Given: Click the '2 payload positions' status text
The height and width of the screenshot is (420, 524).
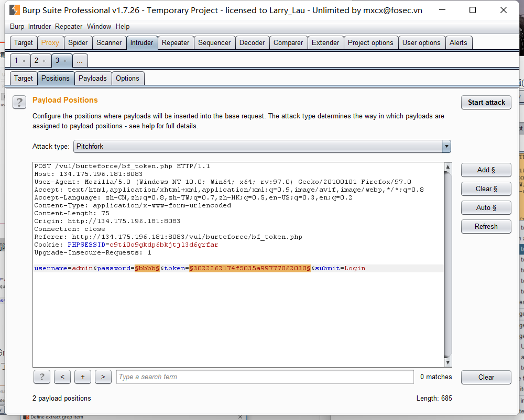Looking at the screenshot, I should point(61,399).
